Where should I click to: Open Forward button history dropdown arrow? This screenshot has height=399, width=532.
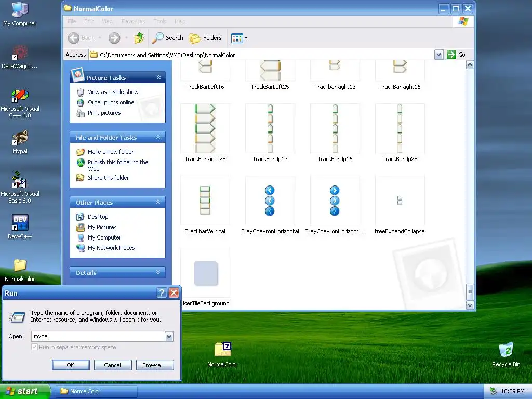tap(126, 38)
